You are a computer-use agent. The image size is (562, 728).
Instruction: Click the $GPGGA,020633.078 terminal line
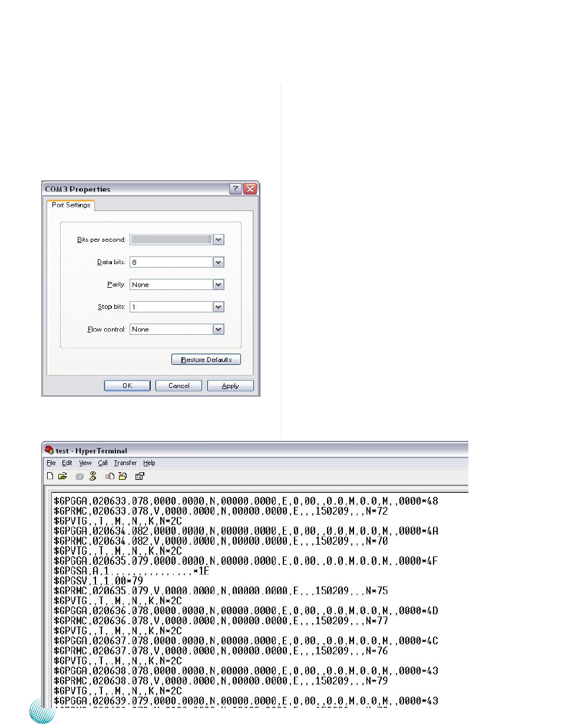(x=246, y=501)
